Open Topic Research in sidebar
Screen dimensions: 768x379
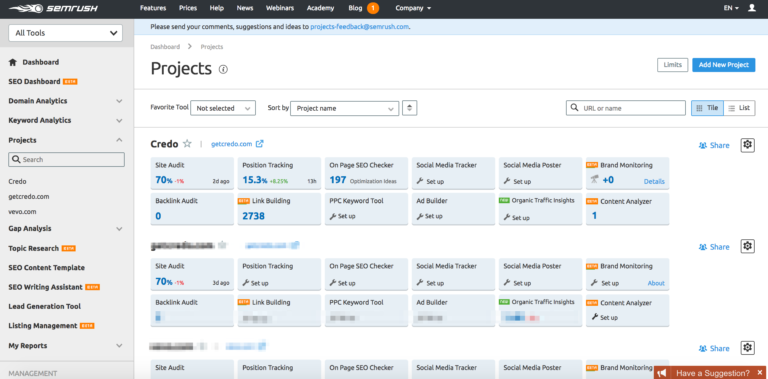coord(33,248)
